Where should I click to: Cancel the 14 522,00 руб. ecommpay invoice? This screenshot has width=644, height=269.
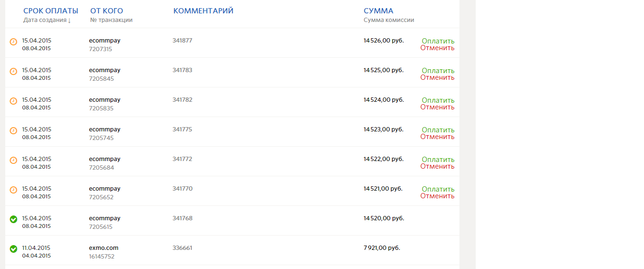tap(437, 166)
